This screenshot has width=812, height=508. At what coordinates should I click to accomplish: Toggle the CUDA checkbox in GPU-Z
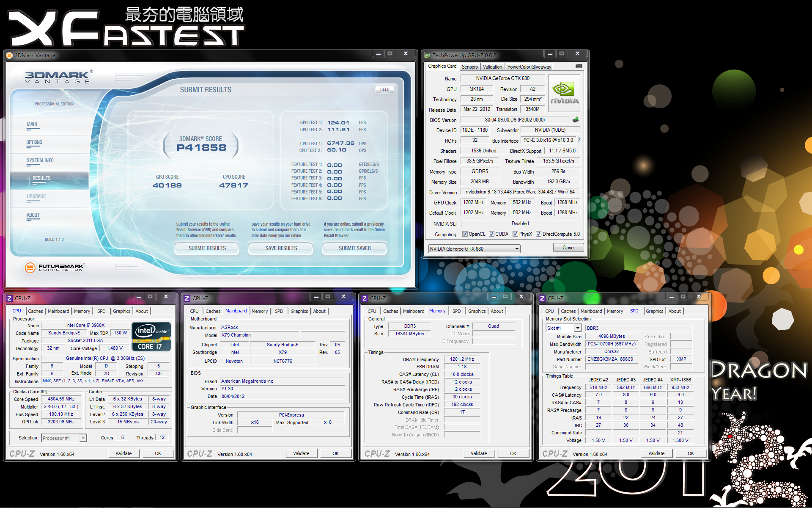(x=491, y=234)
